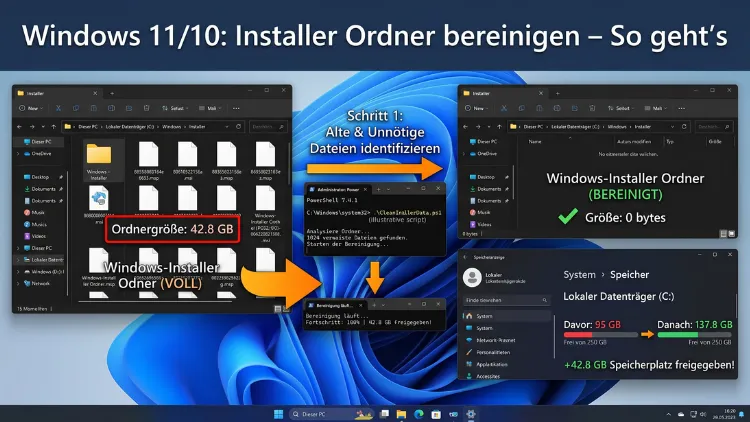Click Copy icon in the cleaned 0-bytes Explorer window
The width and height of the screenshot is (750, 422).
[x=521, y=108]
